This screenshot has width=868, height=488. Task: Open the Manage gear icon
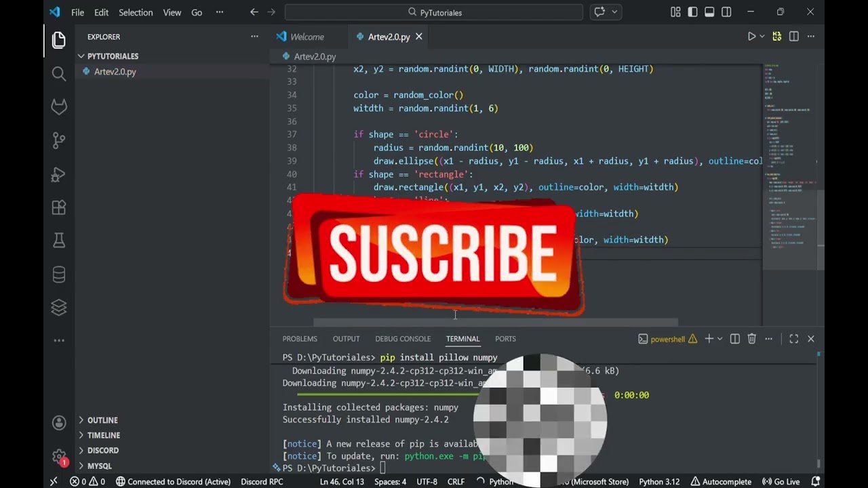click(x=59, y=457)
